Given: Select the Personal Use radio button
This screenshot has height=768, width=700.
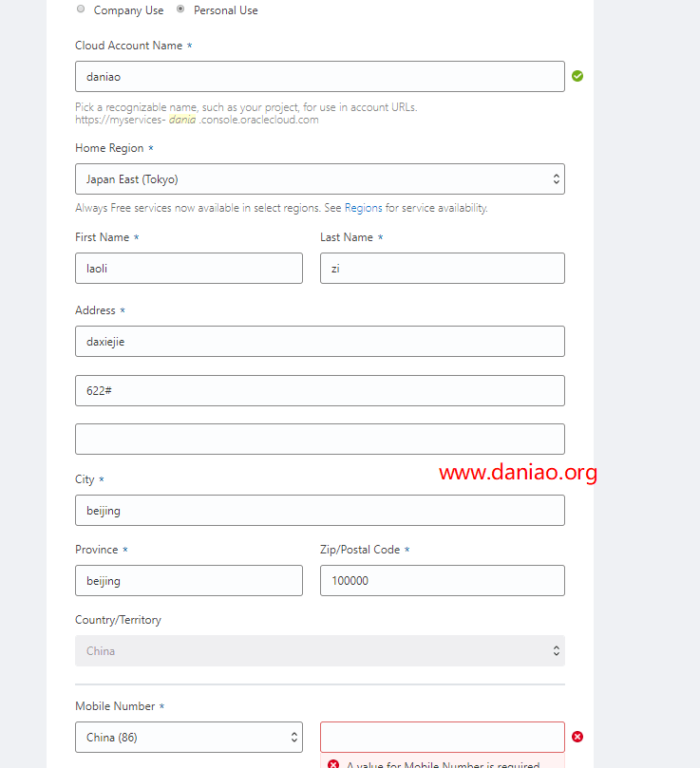Looking at the screenshot, I should click(180, 9).
